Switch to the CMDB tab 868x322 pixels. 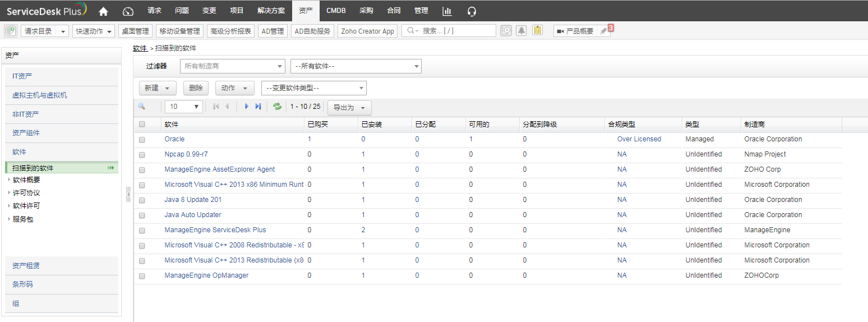[x=336, y=11]
